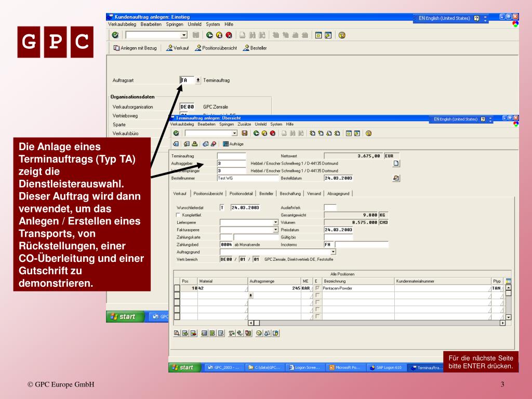Screen dimensions: 532x399
Task: Click last page icon in Terminauftrag toolbar
Action: coord(337,134)
